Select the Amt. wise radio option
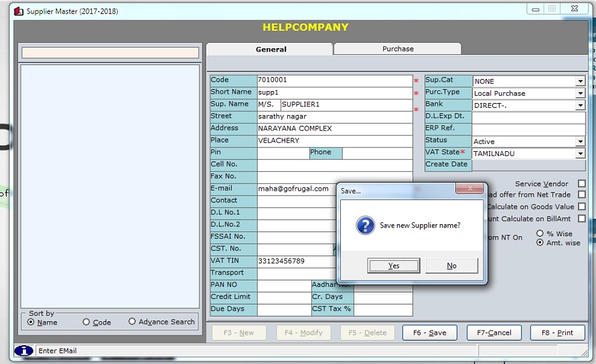The image size is (596, 364). [x=540, y=242]
